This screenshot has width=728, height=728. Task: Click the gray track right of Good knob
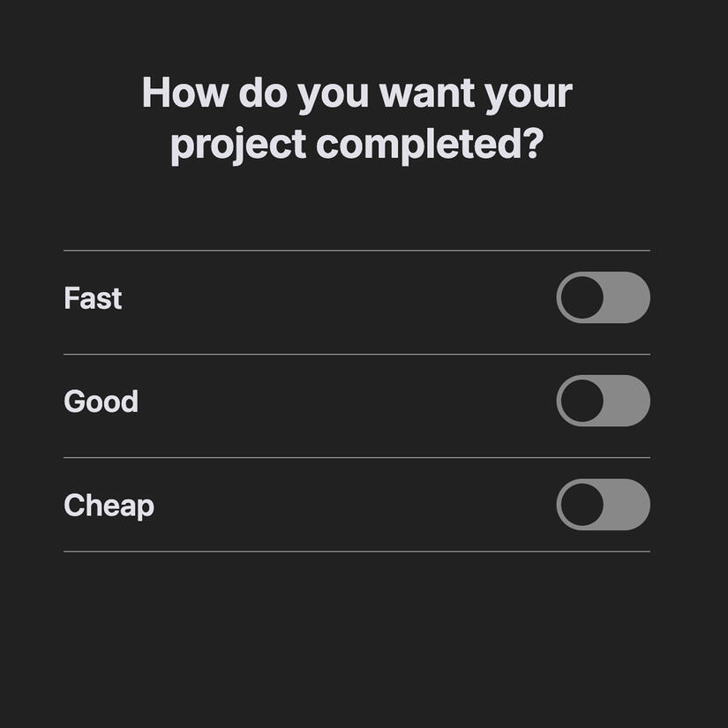click(627, 401)
